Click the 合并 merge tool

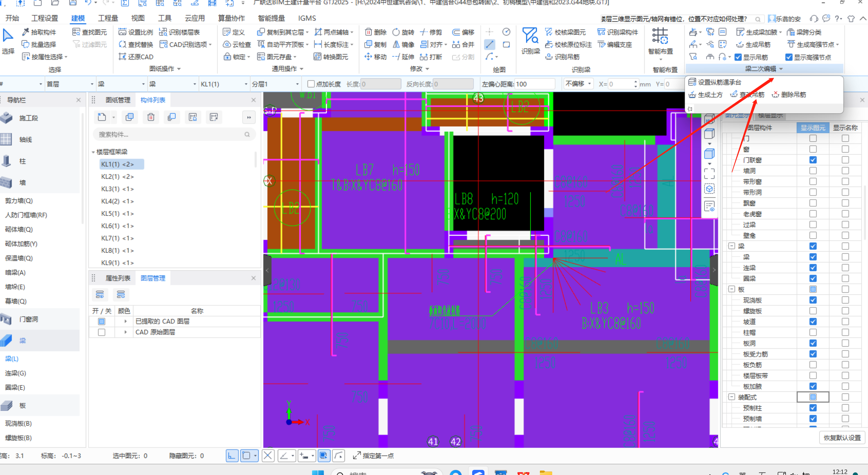(463, 44)
